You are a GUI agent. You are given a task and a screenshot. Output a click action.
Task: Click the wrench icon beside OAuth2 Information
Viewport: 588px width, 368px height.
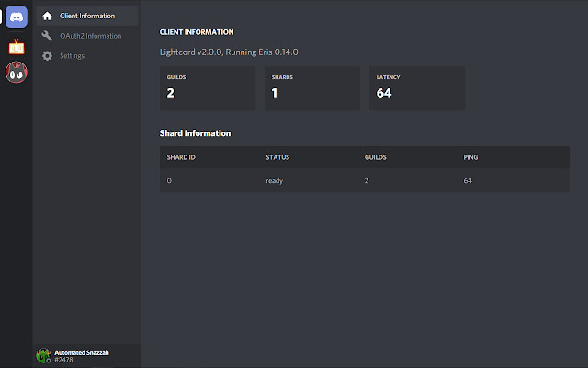pos(47,36)
